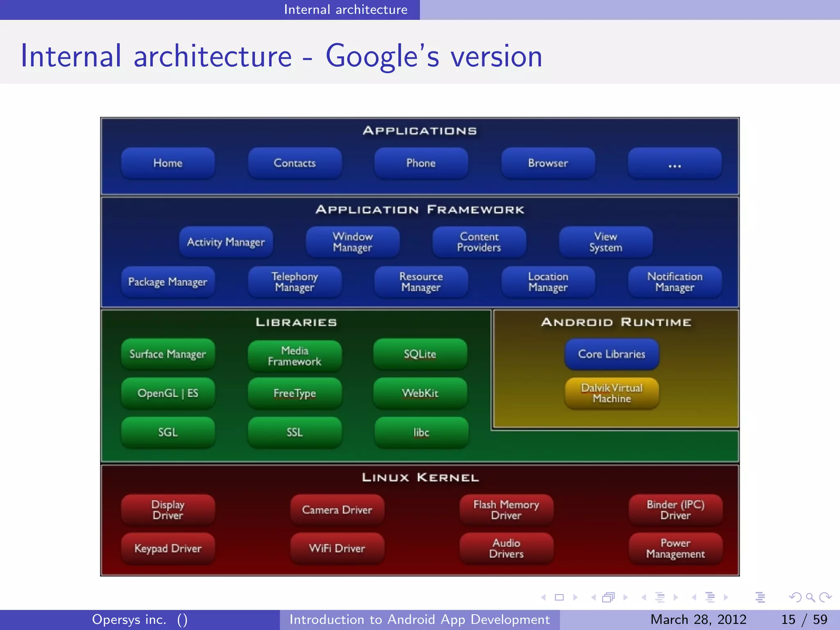Click the Audio Drivers kernel box

(x=507, y=548)
